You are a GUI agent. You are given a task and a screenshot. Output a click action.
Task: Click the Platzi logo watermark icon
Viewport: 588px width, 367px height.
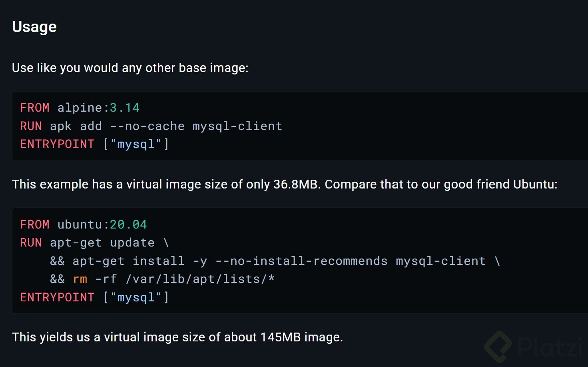point(498,346)
